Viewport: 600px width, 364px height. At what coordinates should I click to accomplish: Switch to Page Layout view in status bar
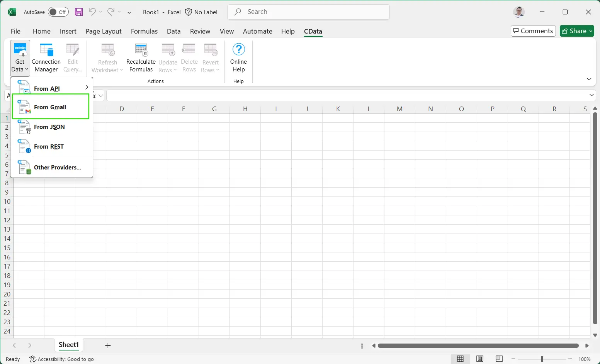point(479,359)
